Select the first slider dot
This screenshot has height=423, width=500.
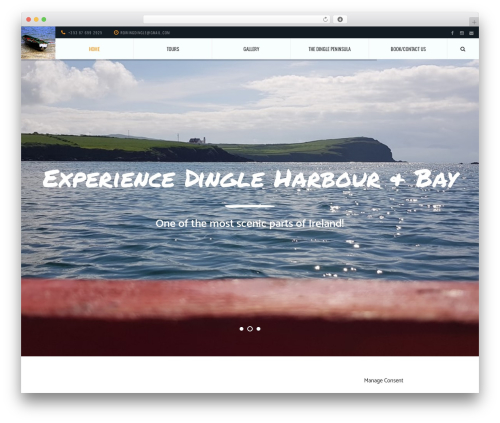pos(241,329)
